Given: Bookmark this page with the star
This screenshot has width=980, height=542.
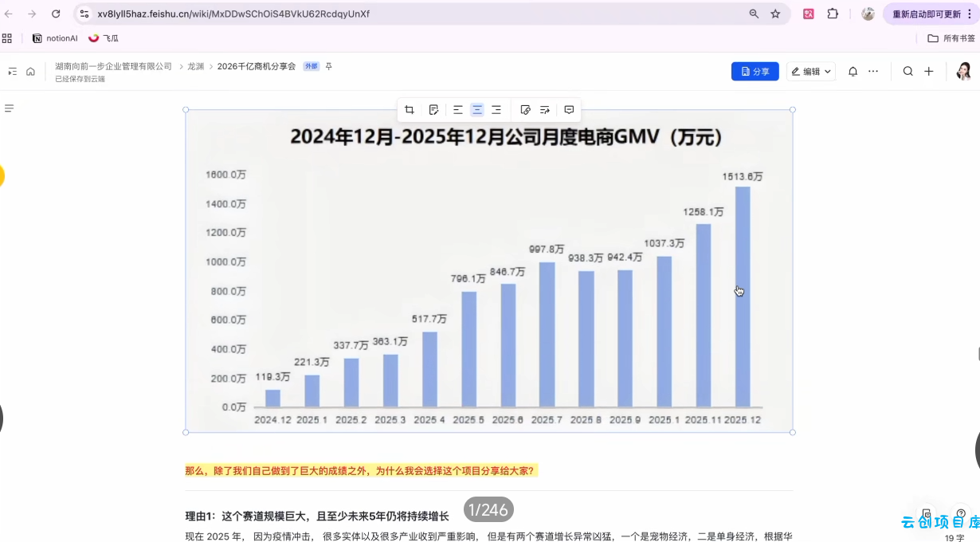Looking at the screenshot, I should point(775,14).
